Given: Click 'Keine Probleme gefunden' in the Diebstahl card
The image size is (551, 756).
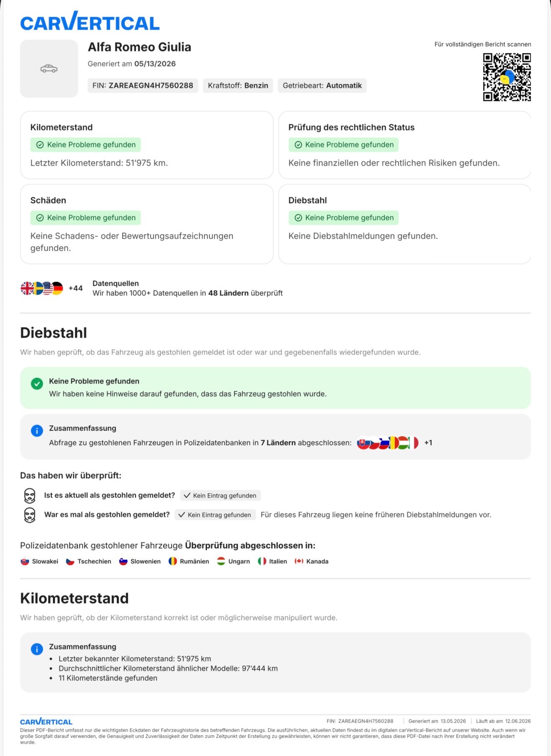Looking at the screenshot, I should click(x=344, y=218).
